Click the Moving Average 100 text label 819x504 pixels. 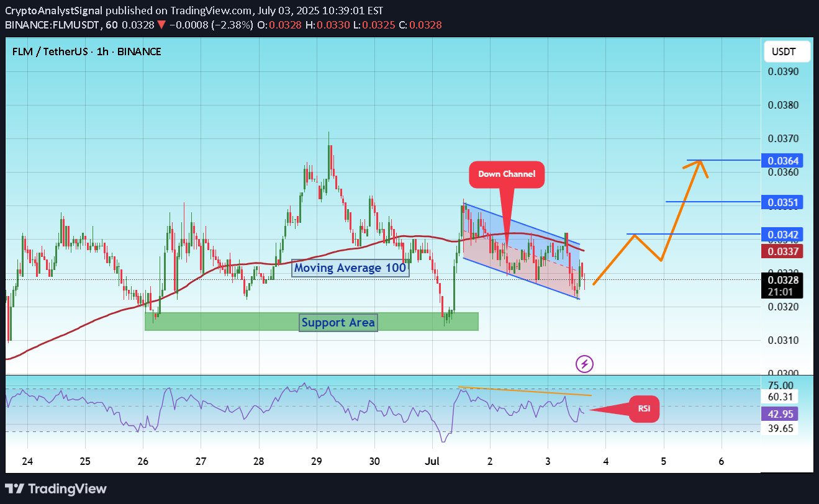click(x=350, y=268)
